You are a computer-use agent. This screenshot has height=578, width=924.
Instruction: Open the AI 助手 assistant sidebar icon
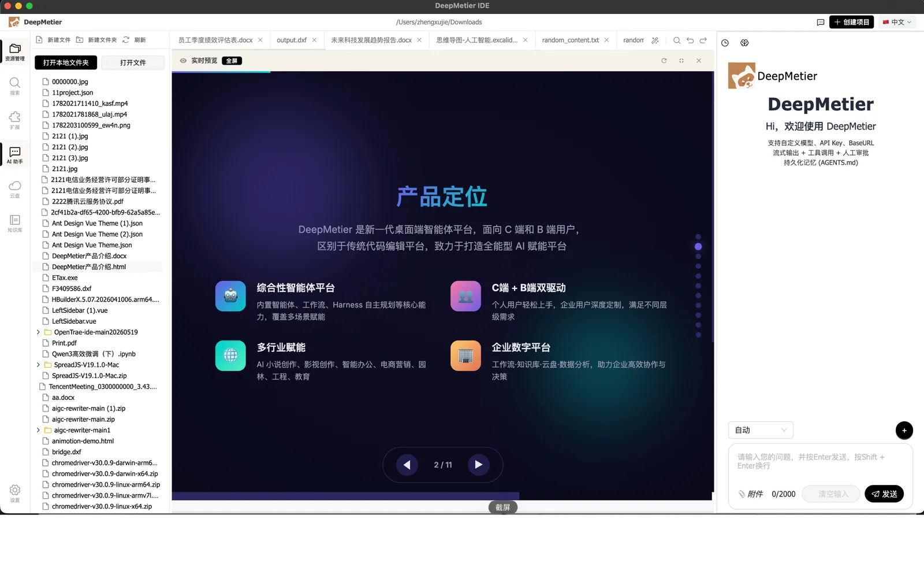coord(15,155)
